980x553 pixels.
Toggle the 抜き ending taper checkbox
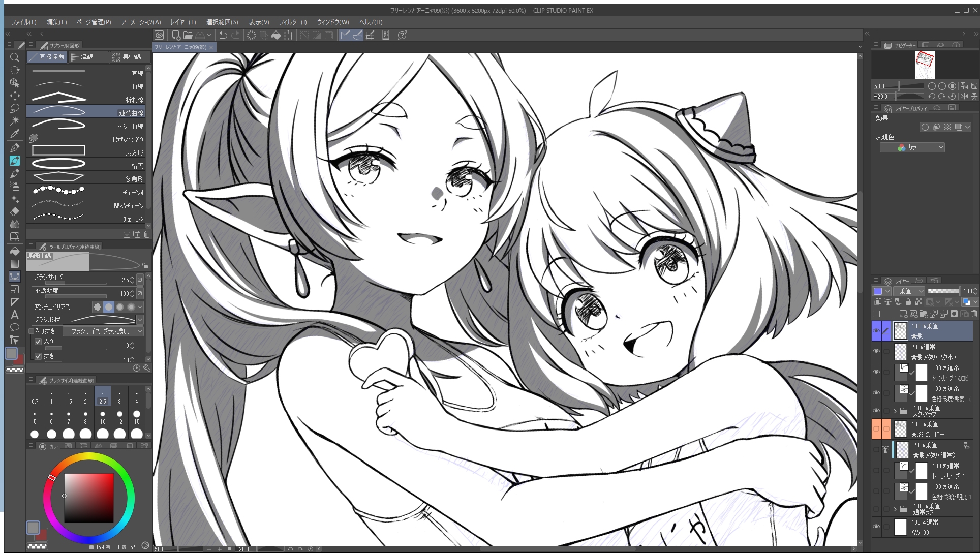click(38, 356)
